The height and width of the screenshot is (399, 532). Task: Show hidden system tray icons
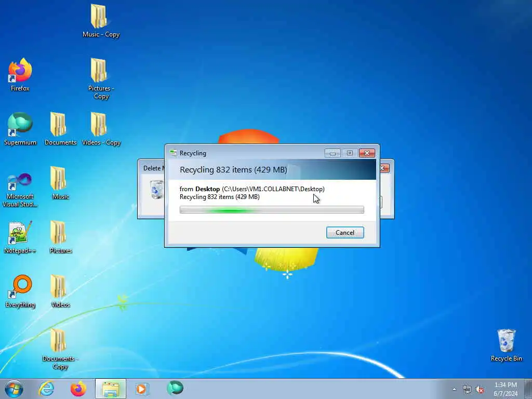click(x=454, y=390)
